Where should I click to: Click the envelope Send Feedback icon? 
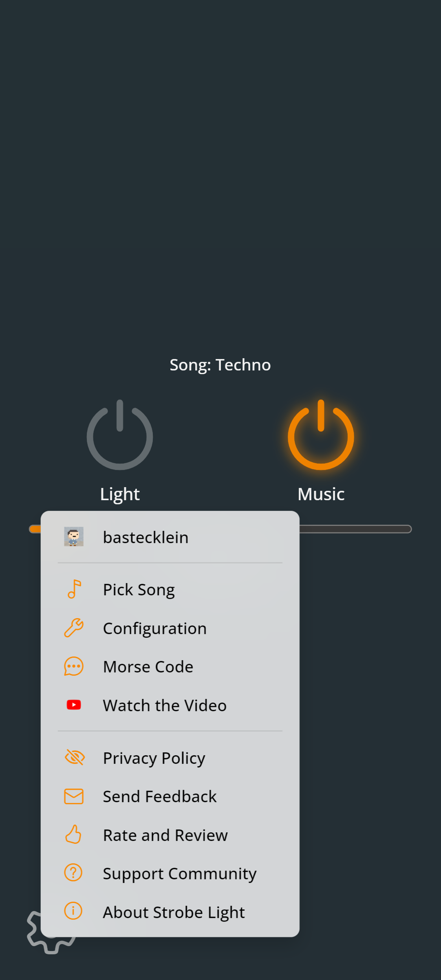point(74,796)
